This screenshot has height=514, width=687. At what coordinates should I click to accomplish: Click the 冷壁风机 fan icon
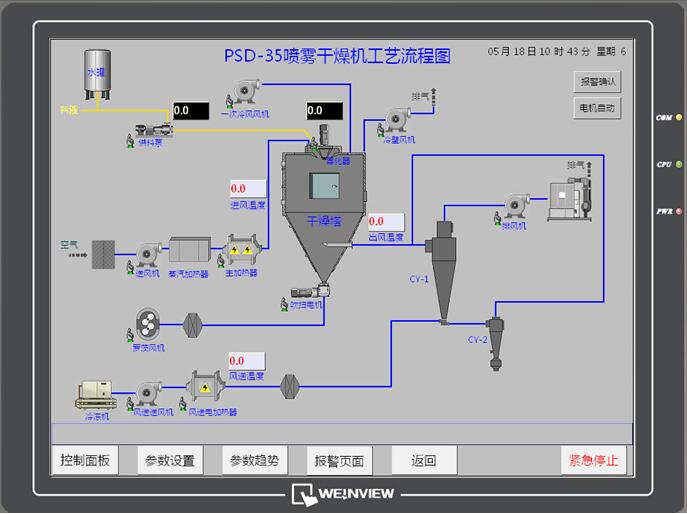click(396, 123)
